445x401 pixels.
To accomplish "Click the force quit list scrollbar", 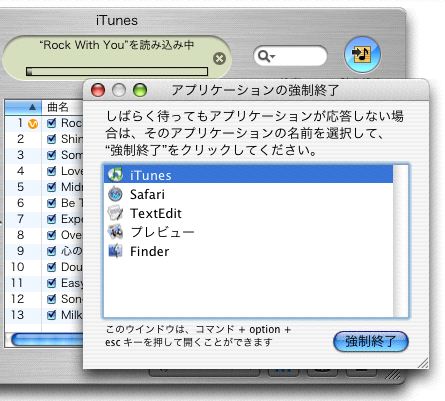I will click(x=400, y=241).
